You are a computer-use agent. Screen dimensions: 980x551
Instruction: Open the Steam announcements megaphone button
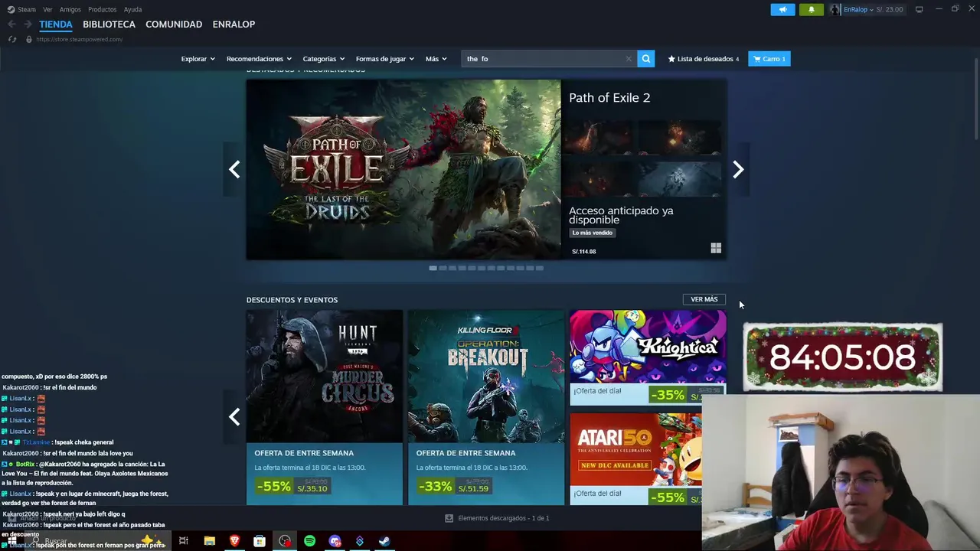(782, 10)
